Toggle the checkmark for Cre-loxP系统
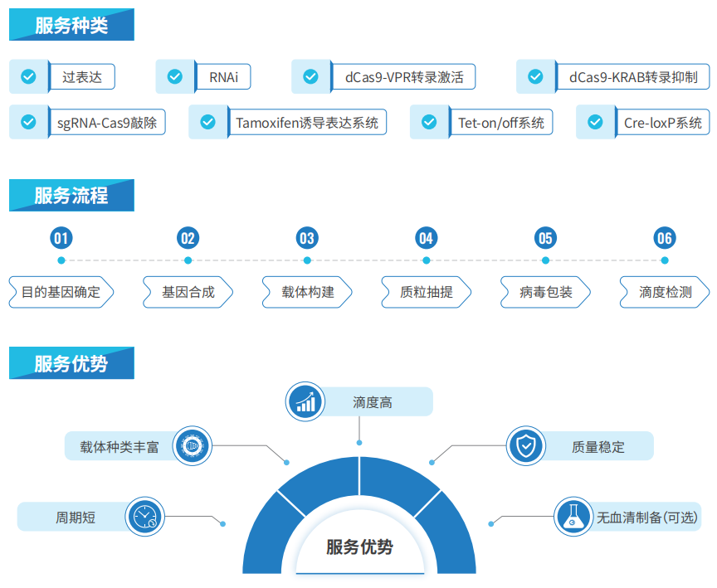Viewport: 717px width, 588px height. (595, 121)
